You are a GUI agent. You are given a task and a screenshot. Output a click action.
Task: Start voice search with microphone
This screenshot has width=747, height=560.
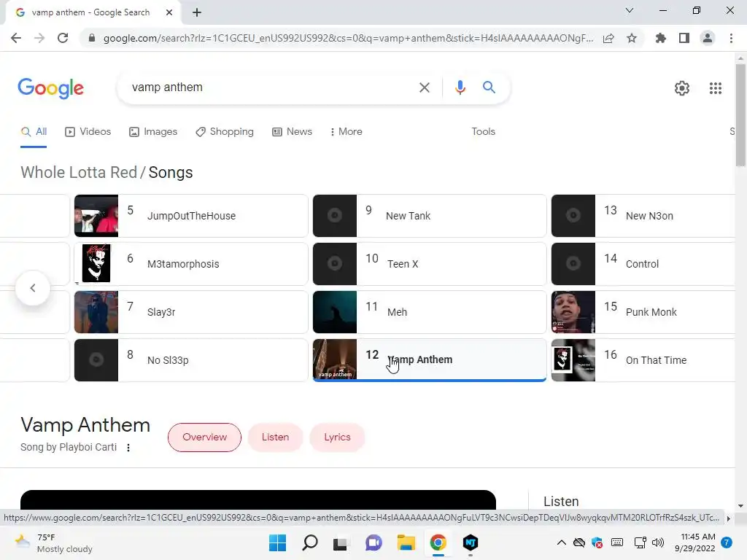460,87
